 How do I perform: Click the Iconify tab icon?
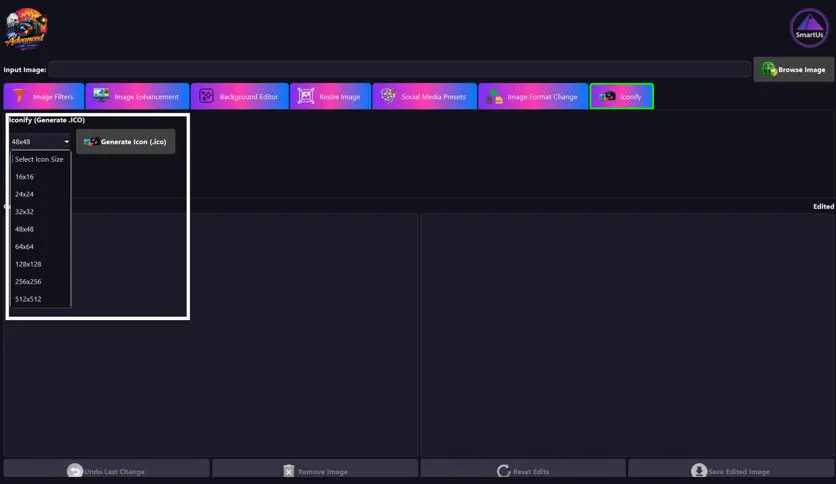(607, 96)
